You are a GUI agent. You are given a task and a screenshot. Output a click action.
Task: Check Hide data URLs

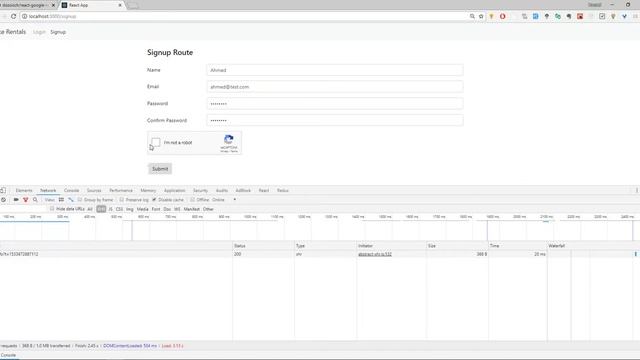52,209
